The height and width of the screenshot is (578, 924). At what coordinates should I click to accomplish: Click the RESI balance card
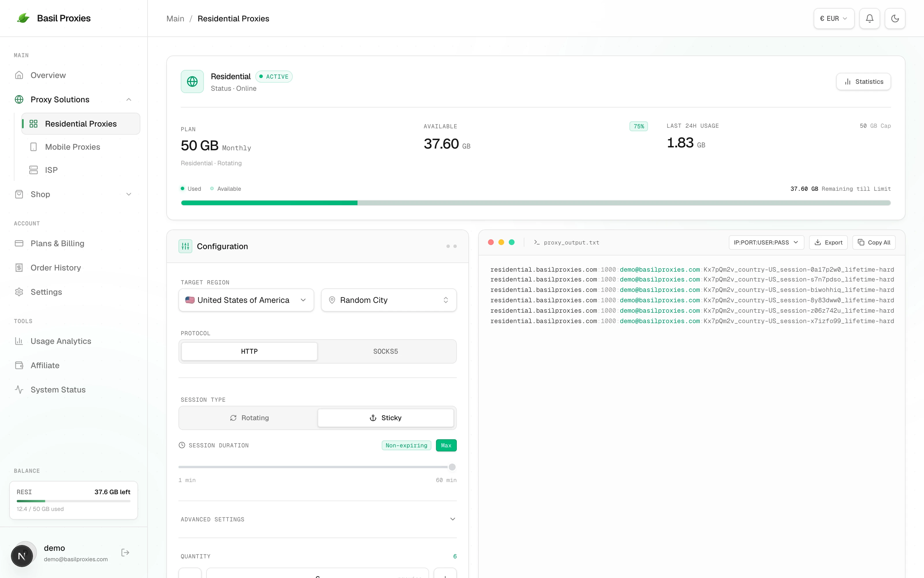tap(74, 500)
